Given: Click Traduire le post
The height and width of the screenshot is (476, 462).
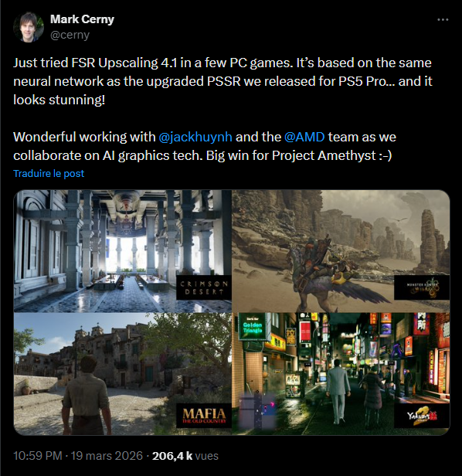Looking at the screenshot, I should coord(49,173).
